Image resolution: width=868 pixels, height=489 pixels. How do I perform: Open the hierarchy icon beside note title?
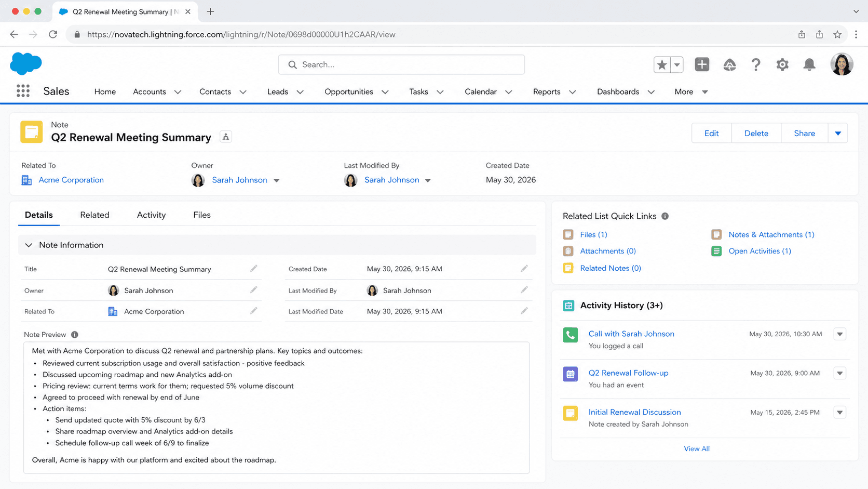click(x=226, y=137)
